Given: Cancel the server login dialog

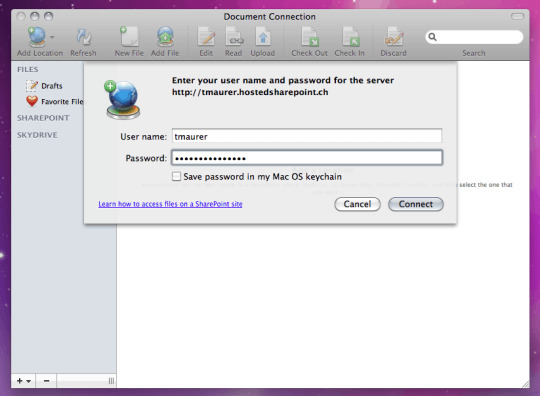Looking at the screenshot, I should tap(357, 204).
